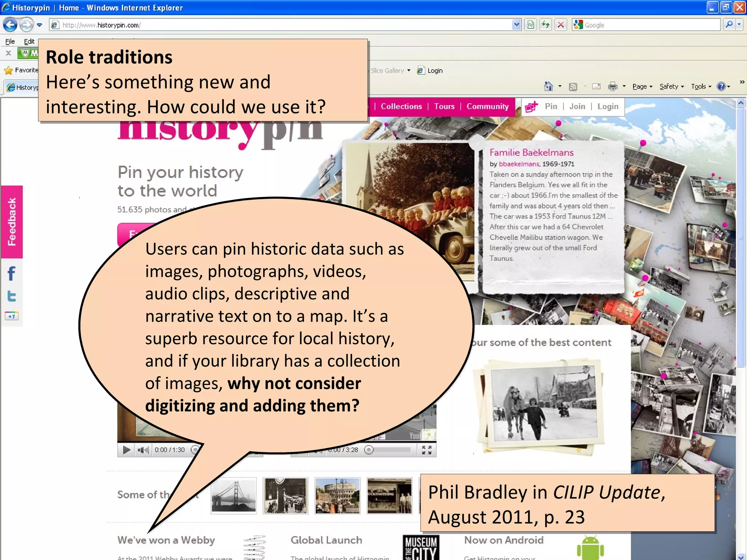Click the Print printer icon
The image size is (747, 560).
pos(613,86)
